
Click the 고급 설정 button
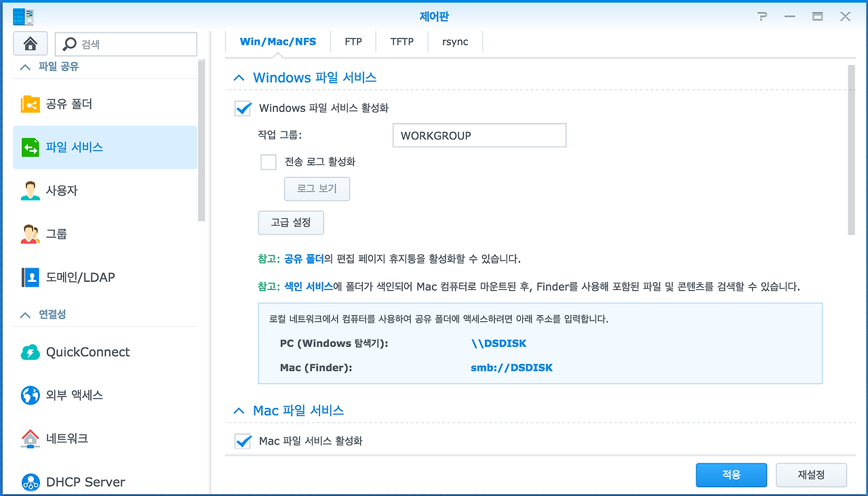pos(290,222)
